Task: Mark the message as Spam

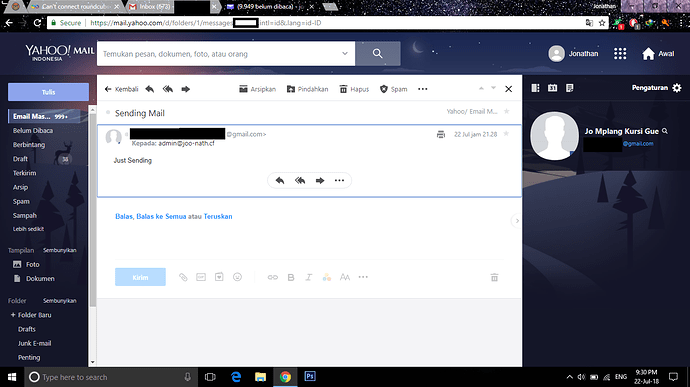Action: click(x=393, y=89)
